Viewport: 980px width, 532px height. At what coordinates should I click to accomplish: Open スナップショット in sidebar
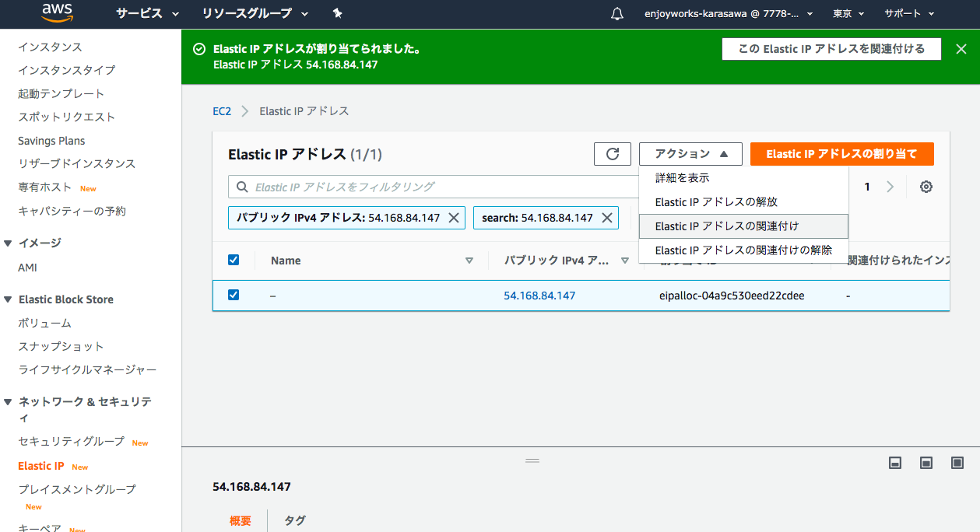point(61,346)
